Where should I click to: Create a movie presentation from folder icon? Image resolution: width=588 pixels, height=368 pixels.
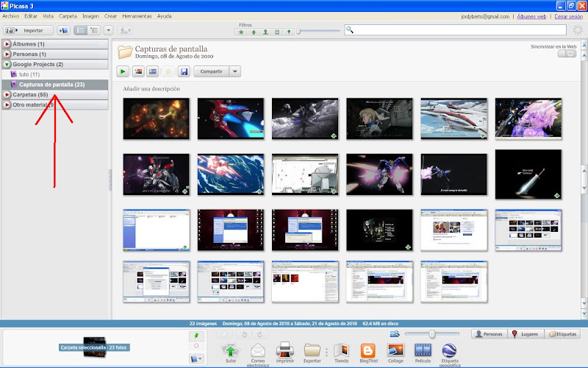tap(153, 71)
